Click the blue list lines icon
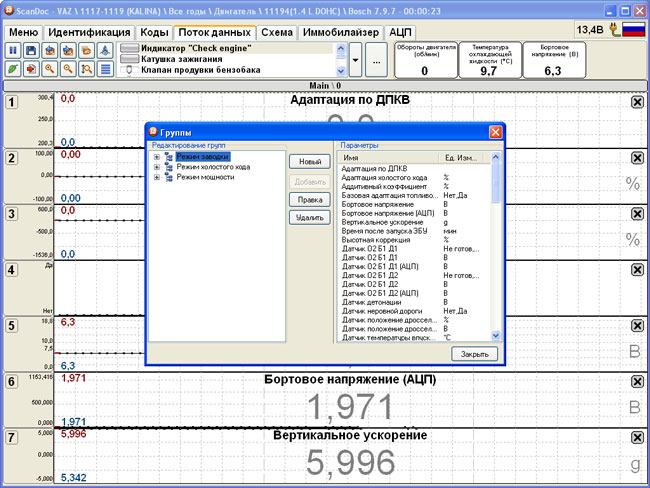 click(x=105, y=69)
